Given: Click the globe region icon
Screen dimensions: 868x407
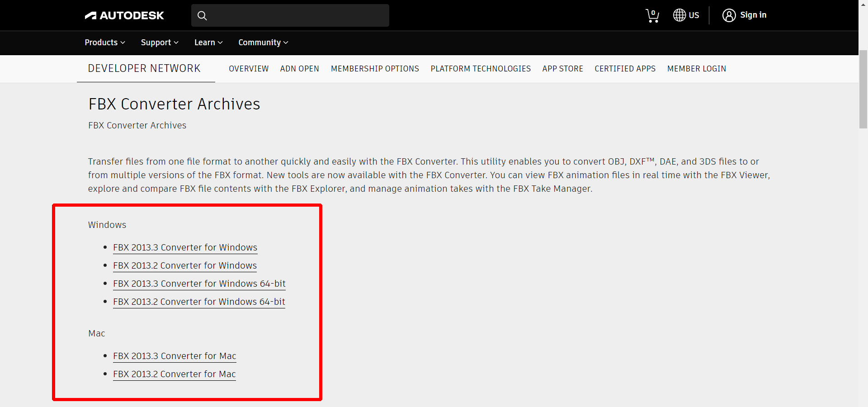Looking at the screenshot, I should pyautogui.click(x=679, y=15).
